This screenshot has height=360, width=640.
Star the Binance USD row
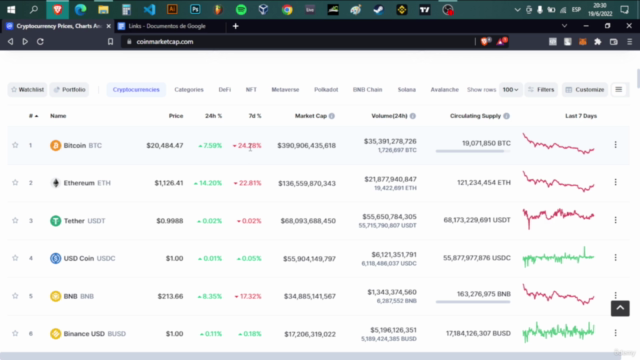click(15, 333)
